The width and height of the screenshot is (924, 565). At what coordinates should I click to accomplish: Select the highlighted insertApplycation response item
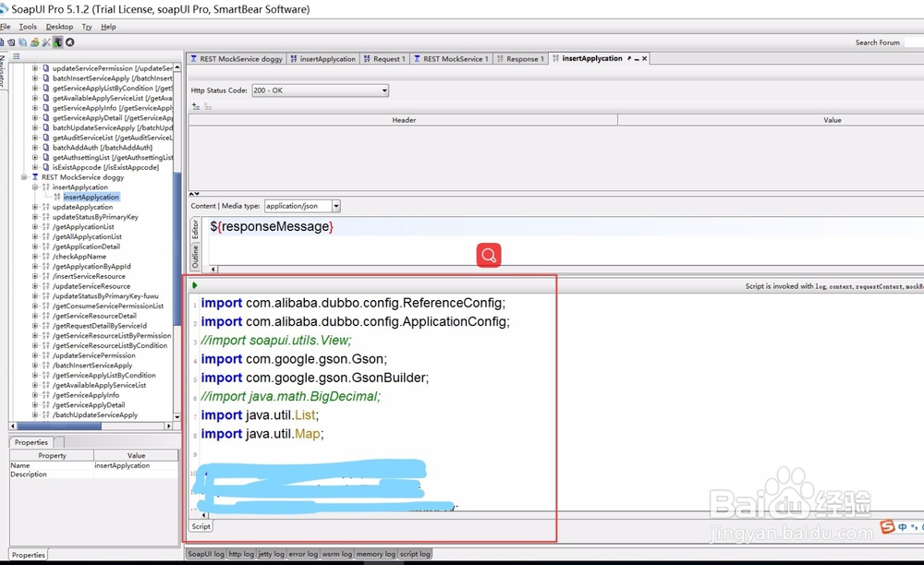[91, 198]
